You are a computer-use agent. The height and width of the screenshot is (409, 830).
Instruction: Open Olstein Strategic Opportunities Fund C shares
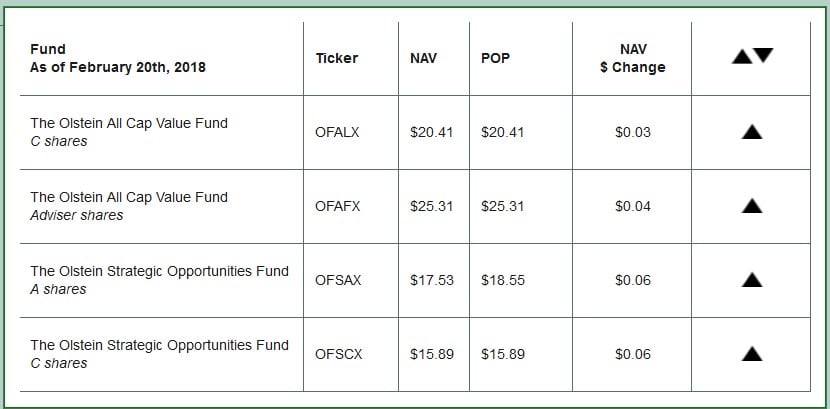pyautogui.click(x=159, y=345)
